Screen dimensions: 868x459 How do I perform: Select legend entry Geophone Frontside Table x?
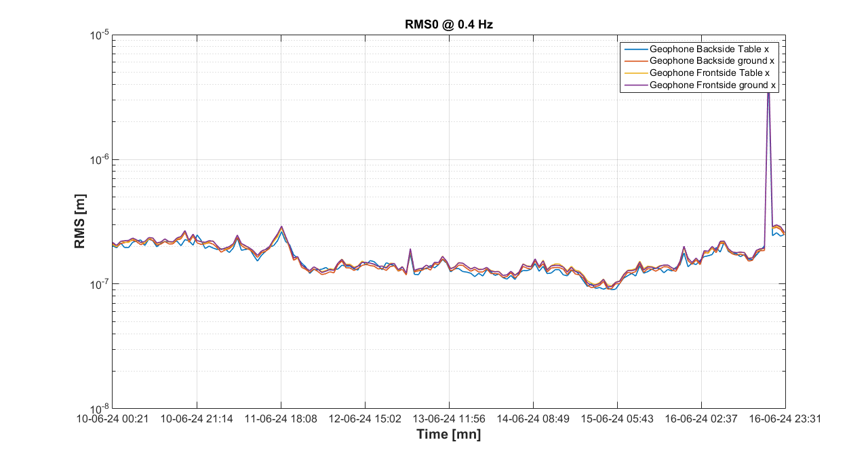coord(709,73)
